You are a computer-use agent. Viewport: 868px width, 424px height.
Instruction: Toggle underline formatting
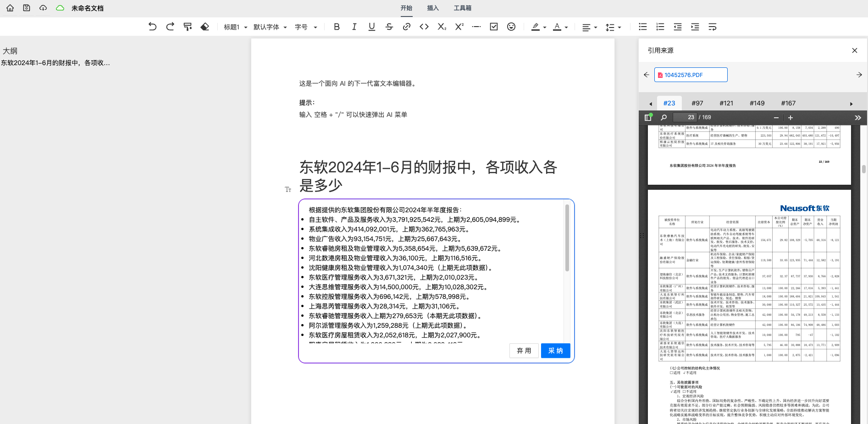[372, 27]
